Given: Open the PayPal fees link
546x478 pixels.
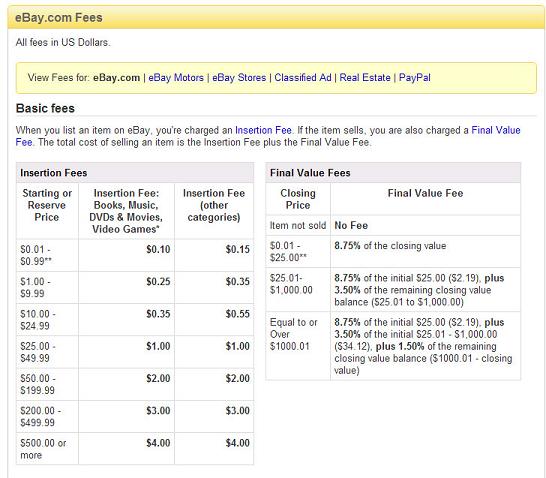Looking at the screenshot, I should (x=414, y=77).
